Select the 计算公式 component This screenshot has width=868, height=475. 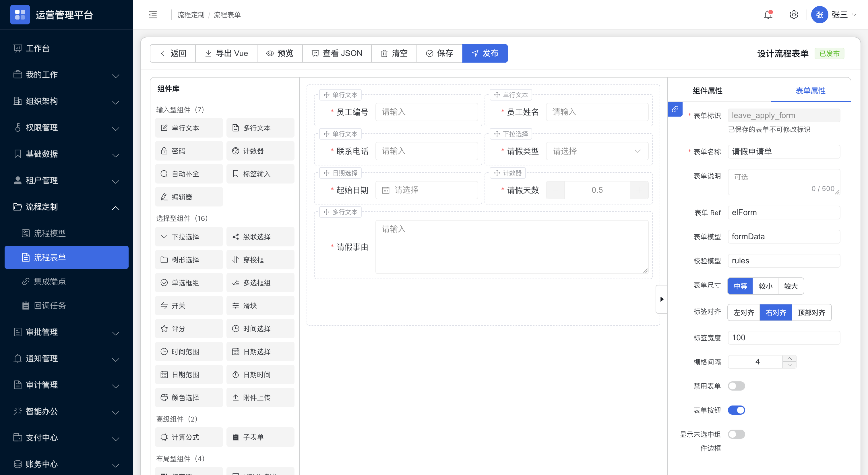[189, 437]
